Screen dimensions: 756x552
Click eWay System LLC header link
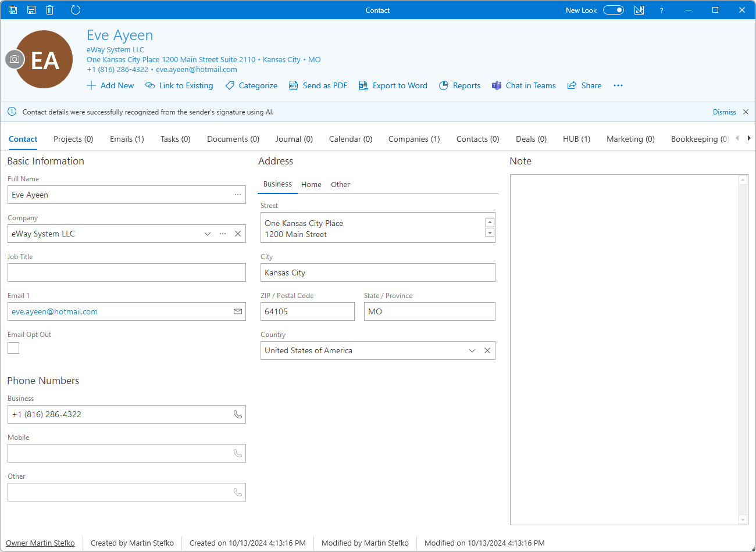115,50
